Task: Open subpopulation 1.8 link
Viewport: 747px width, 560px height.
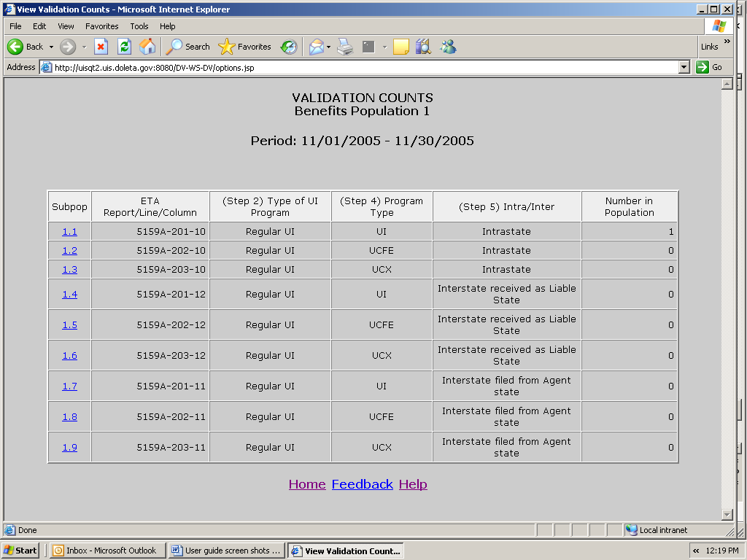Action: pyautogui.click(x=69, y=416)
